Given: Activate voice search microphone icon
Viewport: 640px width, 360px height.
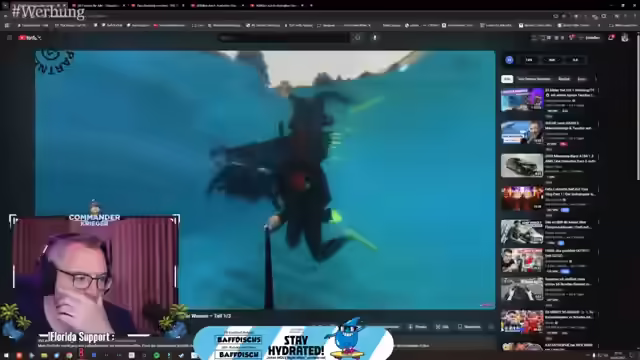Looking at the screenshot, I should [375, 38].
